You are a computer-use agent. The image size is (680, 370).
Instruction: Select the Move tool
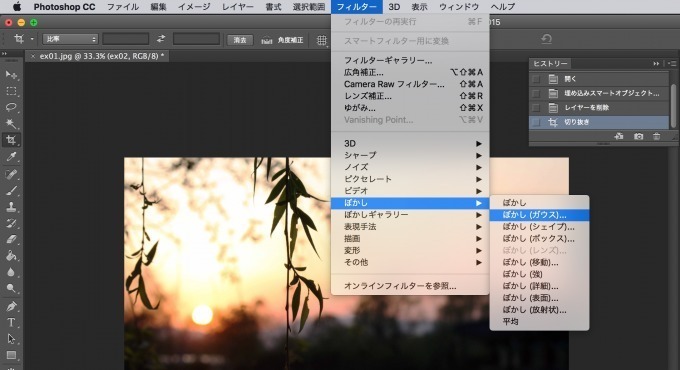point(11,75)
